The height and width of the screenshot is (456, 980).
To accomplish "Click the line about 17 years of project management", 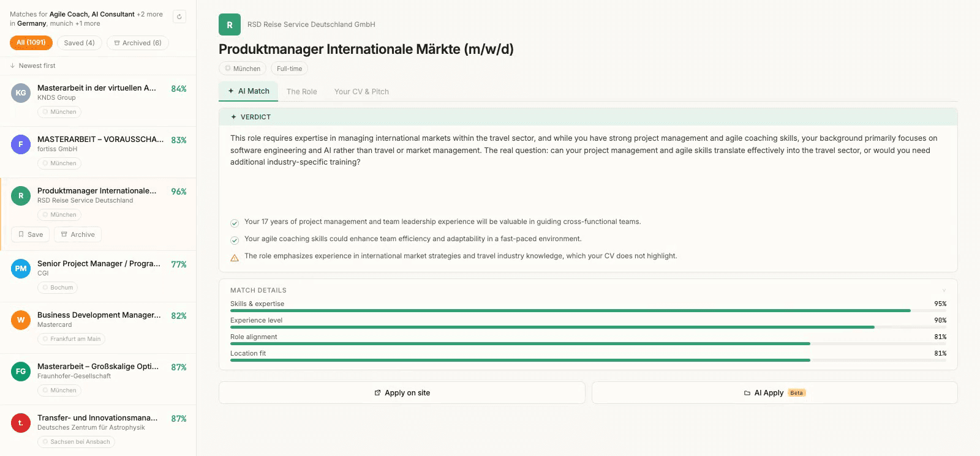I will pos(442,222).
